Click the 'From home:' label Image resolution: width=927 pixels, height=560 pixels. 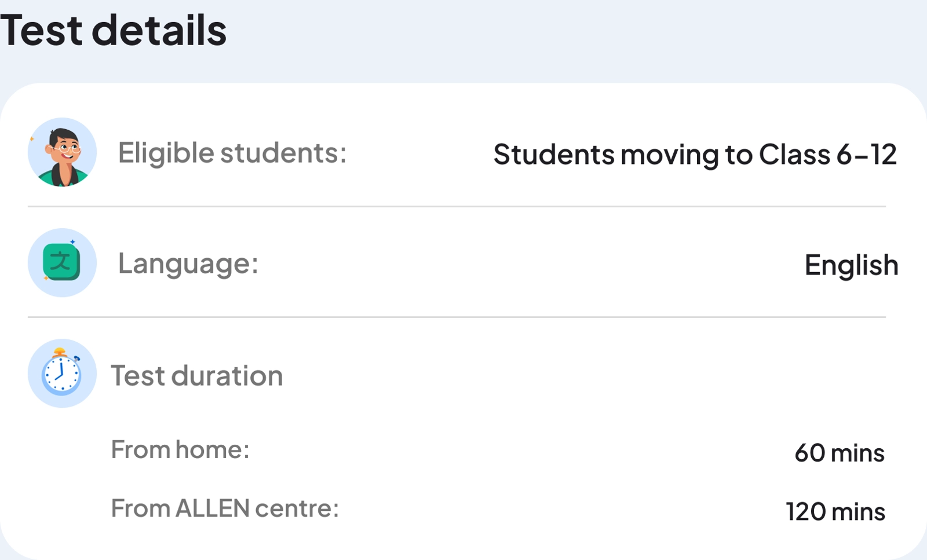click(x=180, y=450)
